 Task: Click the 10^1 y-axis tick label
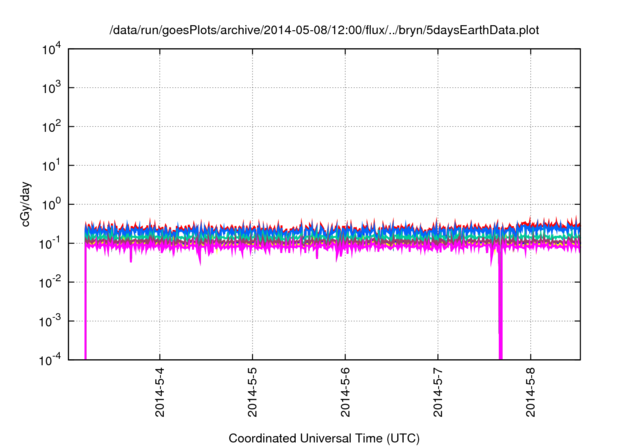[51, 165]
